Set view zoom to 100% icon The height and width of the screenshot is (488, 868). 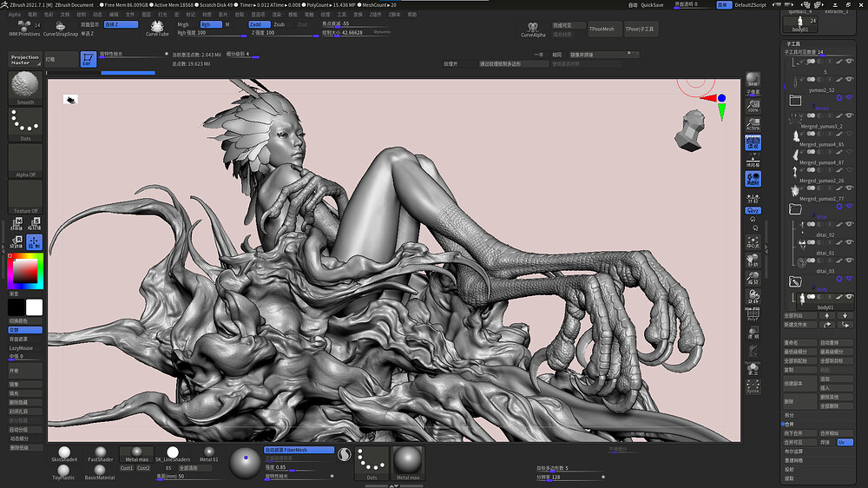(x=753, y=105)
